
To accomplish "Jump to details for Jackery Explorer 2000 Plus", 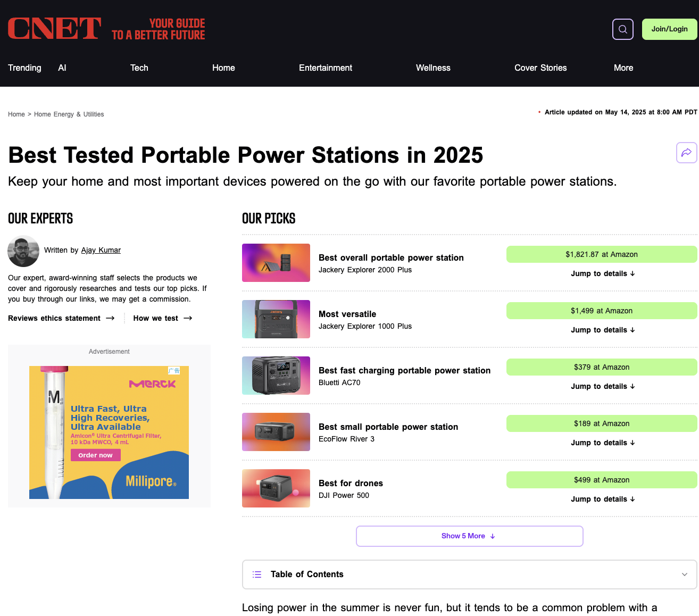I will point(603,273).
